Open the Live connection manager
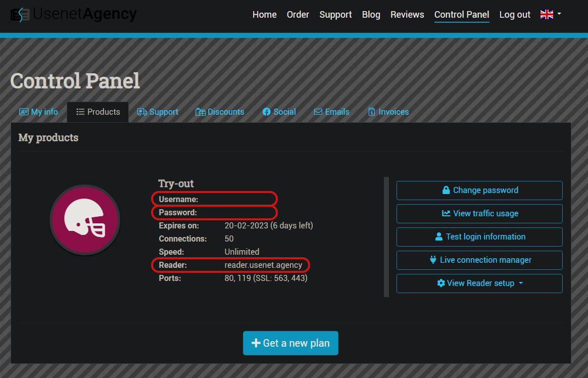Screen dimensions: 588x378 (x=479, y=260)
